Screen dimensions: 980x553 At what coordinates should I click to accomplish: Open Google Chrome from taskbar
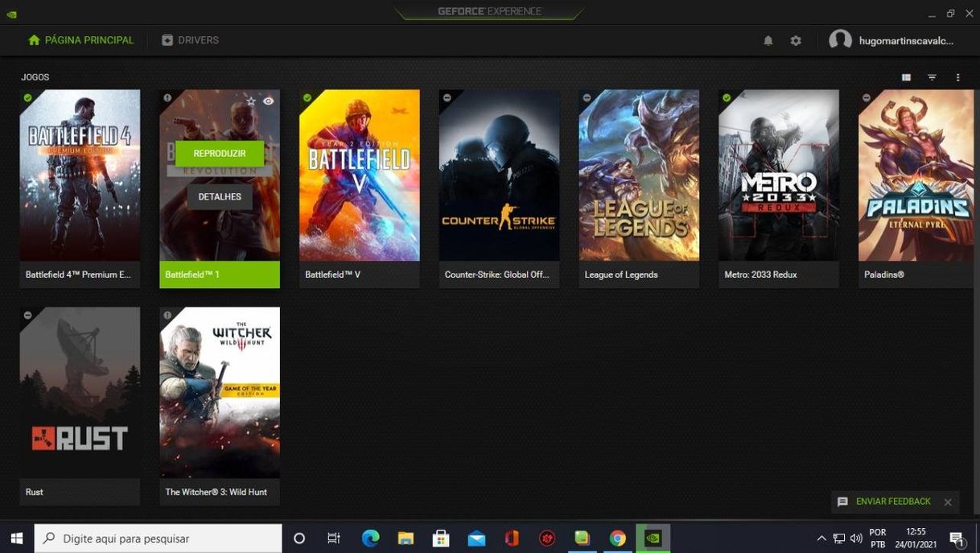[617, 539]
